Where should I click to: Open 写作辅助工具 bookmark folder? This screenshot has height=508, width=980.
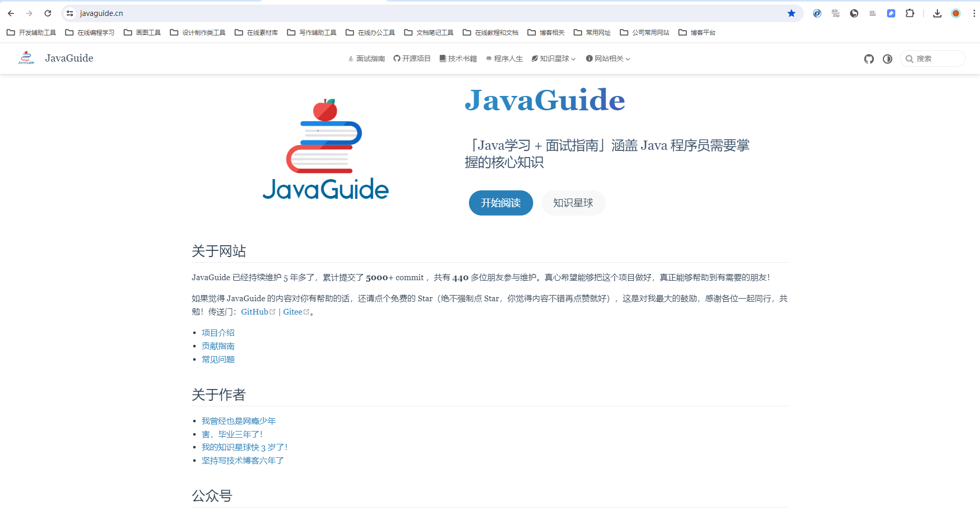312,32
